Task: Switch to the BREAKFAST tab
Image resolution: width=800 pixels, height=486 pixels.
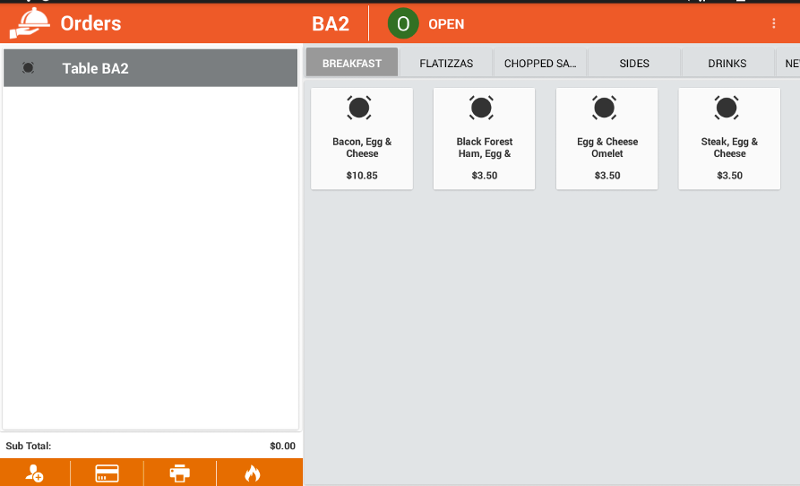Action: pos(352,63)
